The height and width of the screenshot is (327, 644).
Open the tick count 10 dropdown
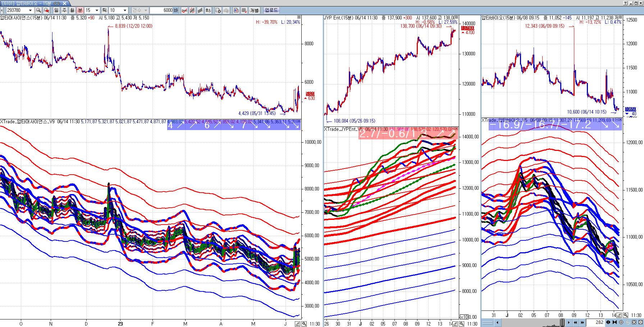point(125,10)
